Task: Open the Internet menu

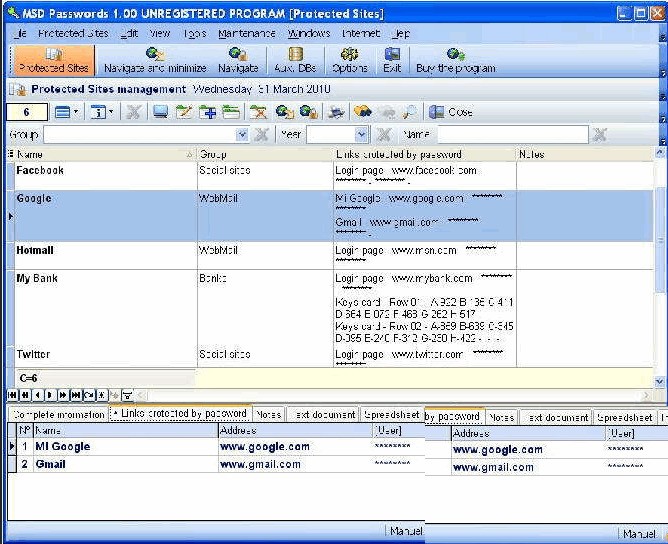Action: tap(361, 34)
